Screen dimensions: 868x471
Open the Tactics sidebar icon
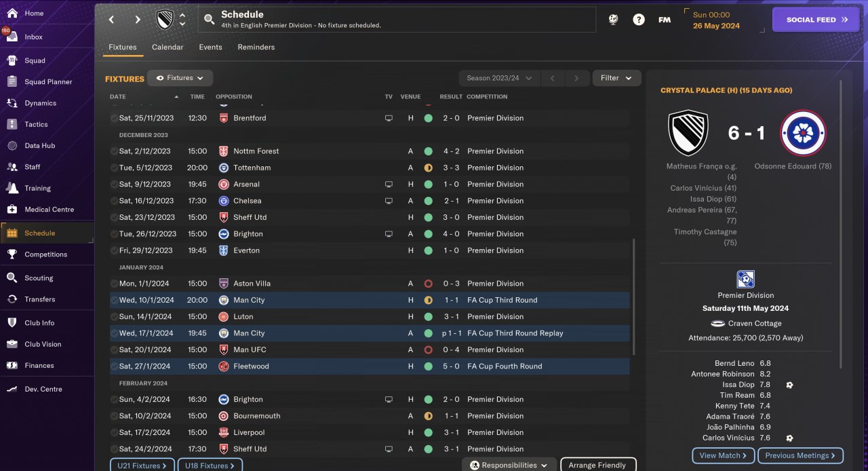[x=12, y=124]
